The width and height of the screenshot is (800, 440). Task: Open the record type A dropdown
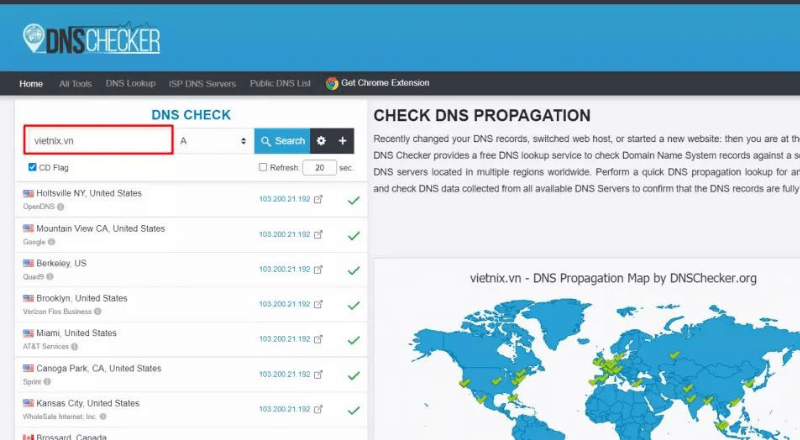pyautogui.click(x=214, y=141)
